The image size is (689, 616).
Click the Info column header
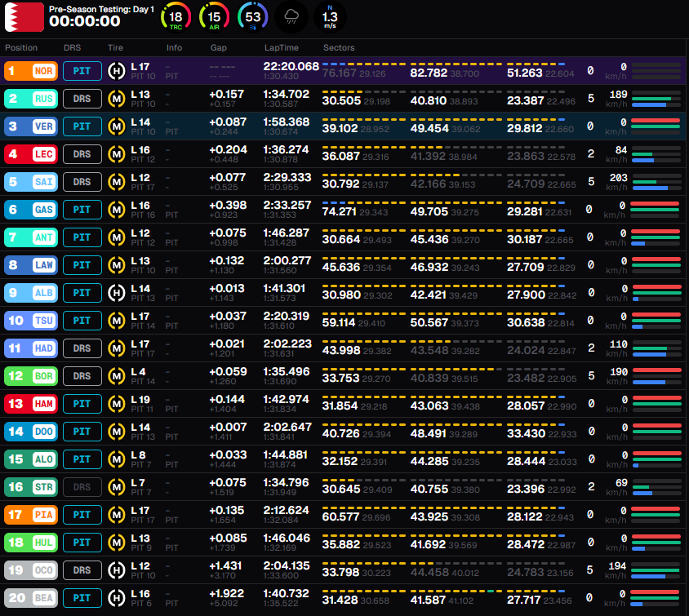174,47
